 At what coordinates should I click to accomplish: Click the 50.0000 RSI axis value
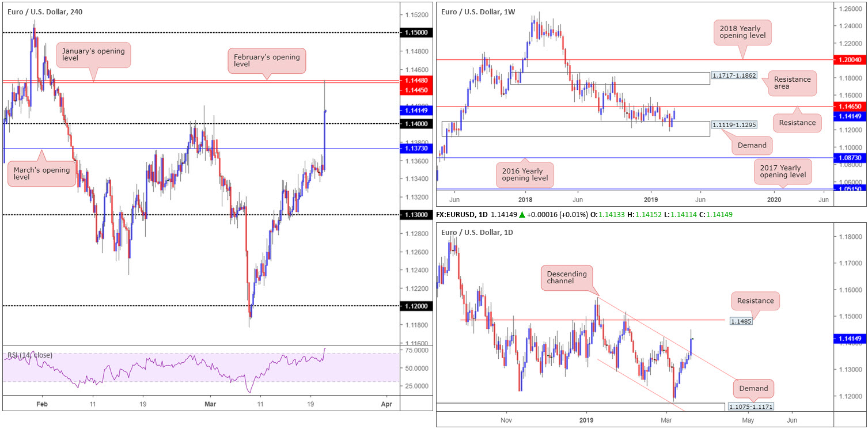click(x=417, y=368)
